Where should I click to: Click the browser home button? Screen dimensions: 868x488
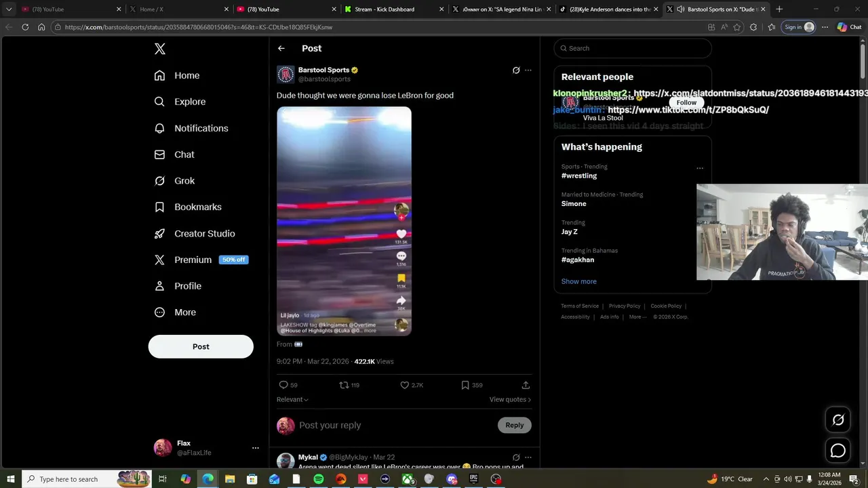pyautogui.click(x=41, y=27)
